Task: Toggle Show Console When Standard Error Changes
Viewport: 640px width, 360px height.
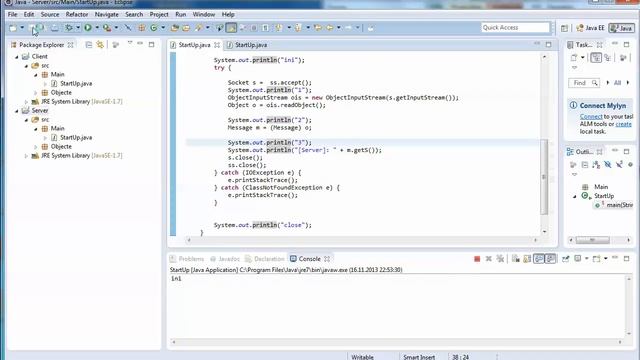Action: tap(550, 259)
